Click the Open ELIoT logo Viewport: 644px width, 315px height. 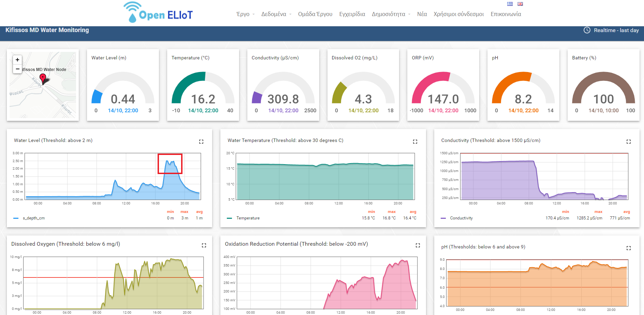pyautogui.click(x=158, y=12)
